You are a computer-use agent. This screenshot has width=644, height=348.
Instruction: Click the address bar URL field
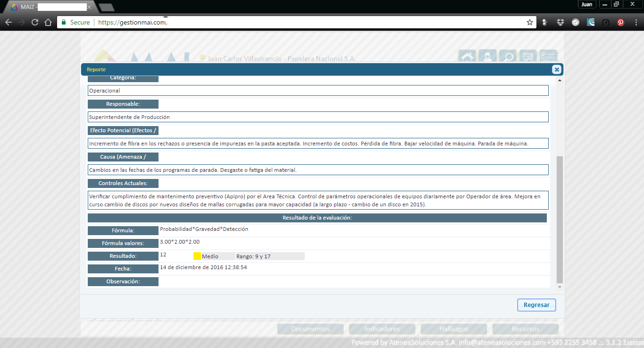(302, 22)
